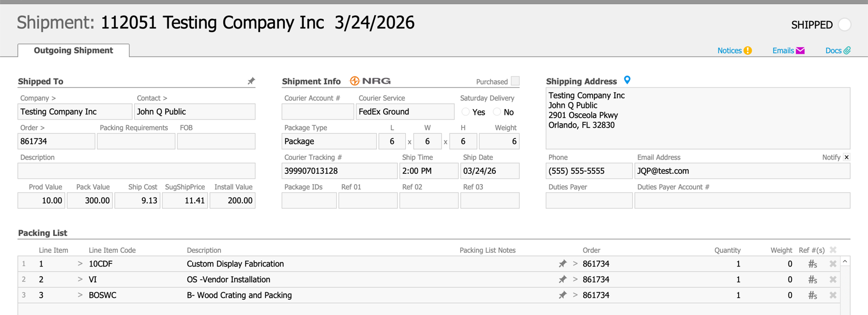Toggle the Purchased checkbox
The width and height of the screenshot is (868, 315).
pyautogui.click(x=515, y=81)
